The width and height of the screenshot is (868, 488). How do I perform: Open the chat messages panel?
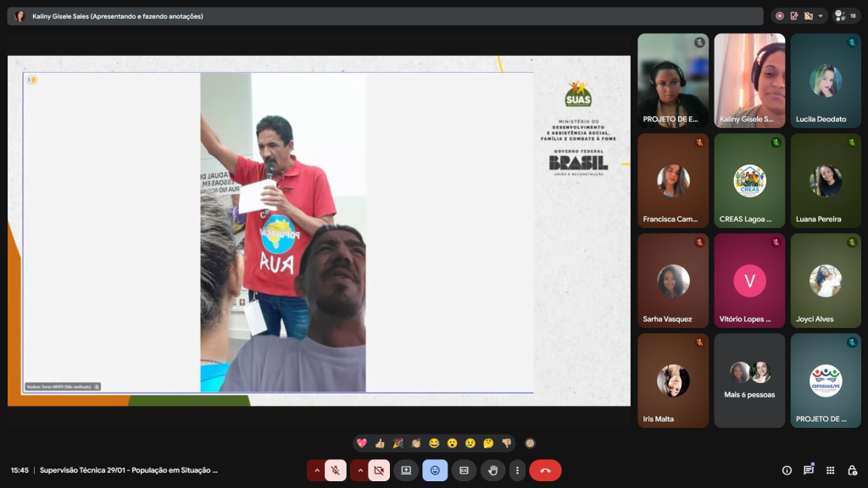coord(809,470)
